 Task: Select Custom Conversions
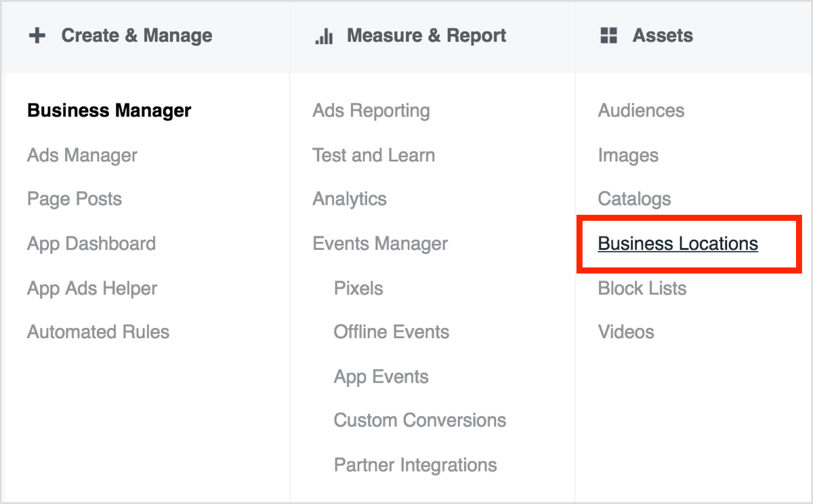click(x=420, y=421)
